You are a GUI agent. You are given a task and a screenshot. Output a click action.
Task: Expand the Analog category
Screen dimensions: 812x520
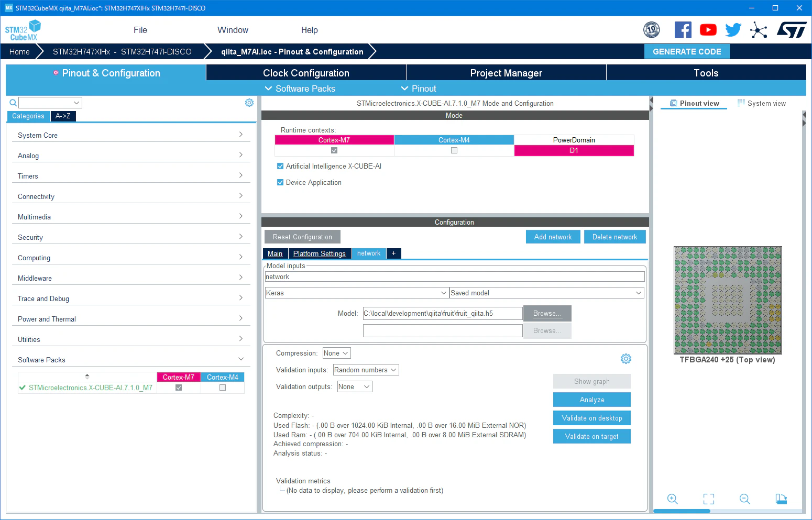click(131, 156)
